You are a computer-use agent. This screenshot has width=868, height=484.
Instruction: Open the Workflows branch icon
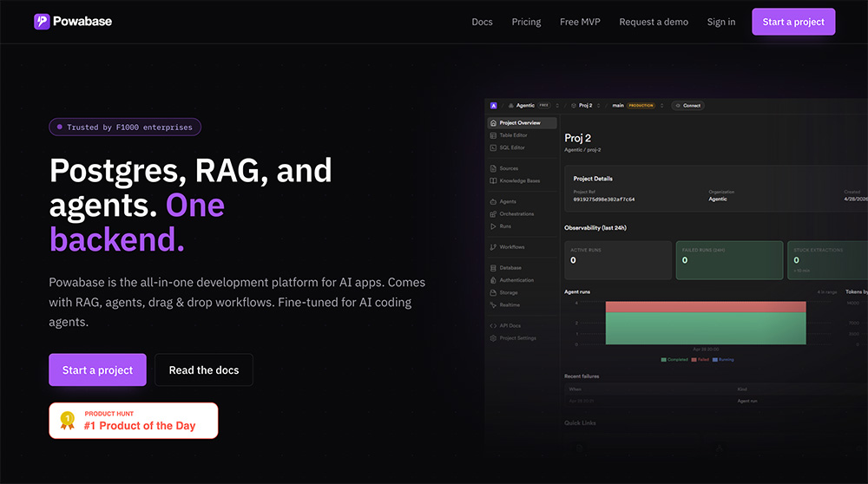(493, 247)
